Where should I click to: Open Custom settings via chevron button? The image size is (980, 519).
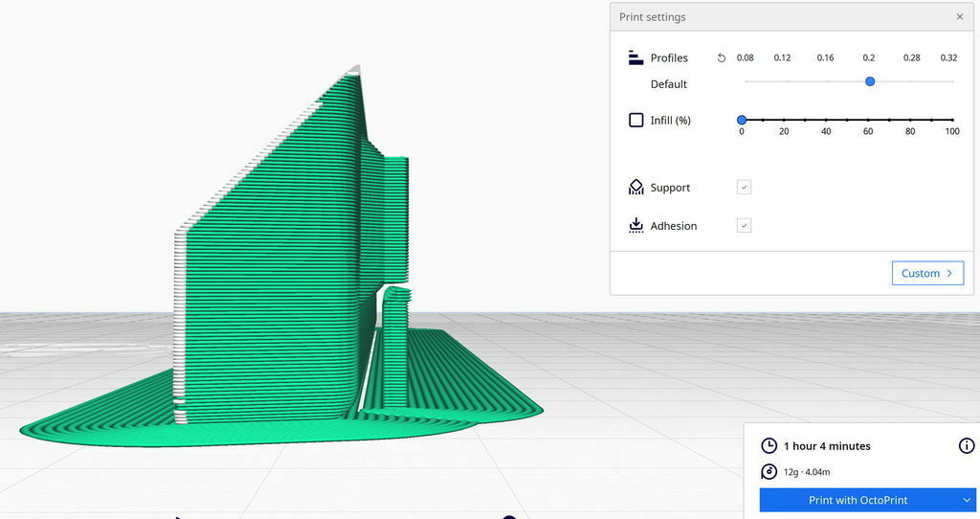[x=927, y=273]
